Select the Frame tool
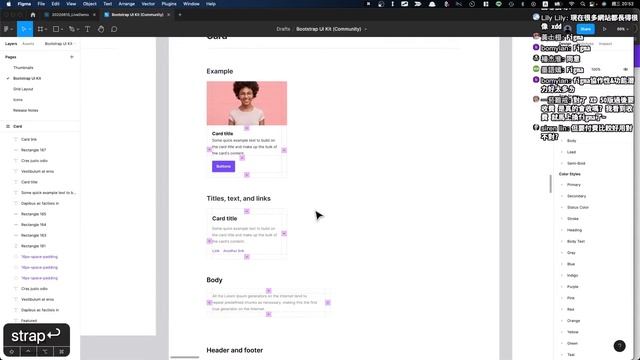Screen dimensions: 640x360 click(x=40, y=29)
